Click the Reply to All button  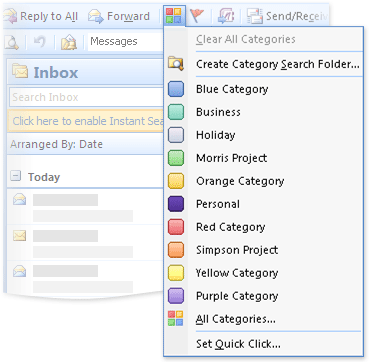pyautogui.click(x=40, y=16)
